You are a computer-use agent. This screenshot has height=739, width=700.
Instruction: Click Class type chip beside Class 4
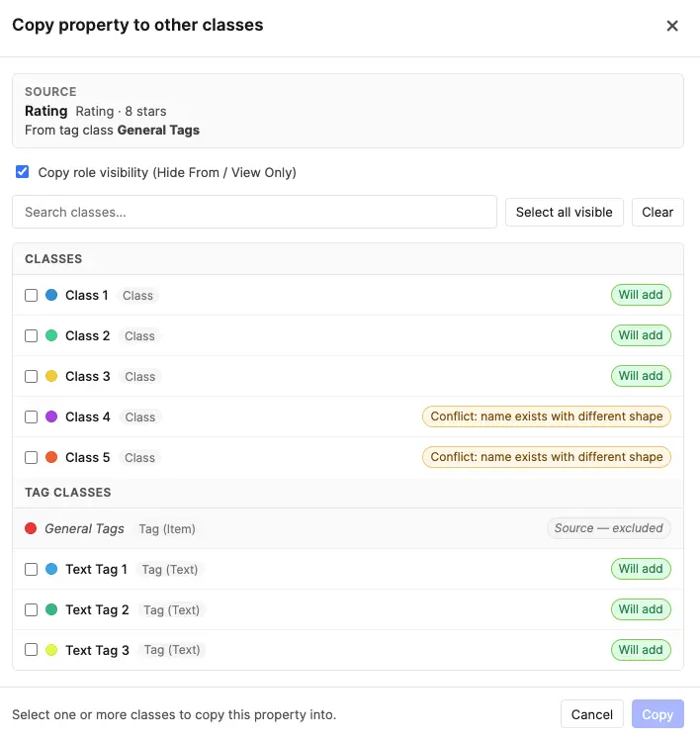point(140,417)
